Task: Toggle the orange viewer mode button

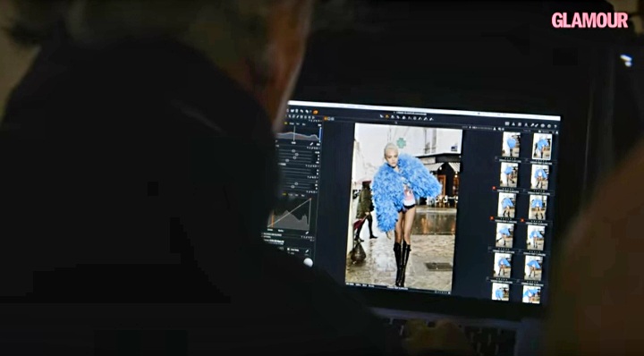Action: pyautogui.click(x=326, y=119)
